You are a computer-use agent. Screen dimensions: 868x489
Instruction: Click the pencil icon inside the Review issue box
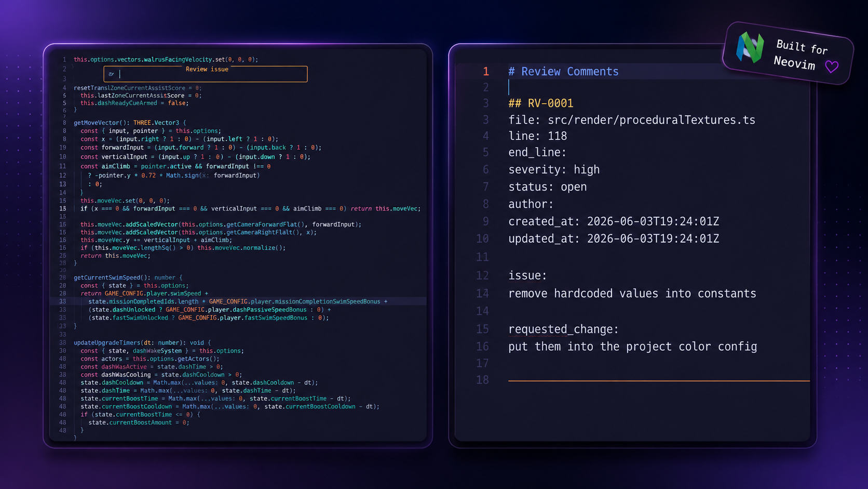click(x=111, y=74)
